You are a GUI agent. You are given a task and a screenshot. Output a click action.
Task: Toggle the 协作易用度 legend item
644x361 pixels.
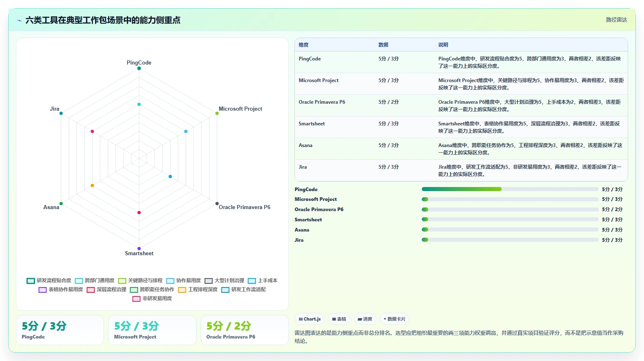pos(184,281)
